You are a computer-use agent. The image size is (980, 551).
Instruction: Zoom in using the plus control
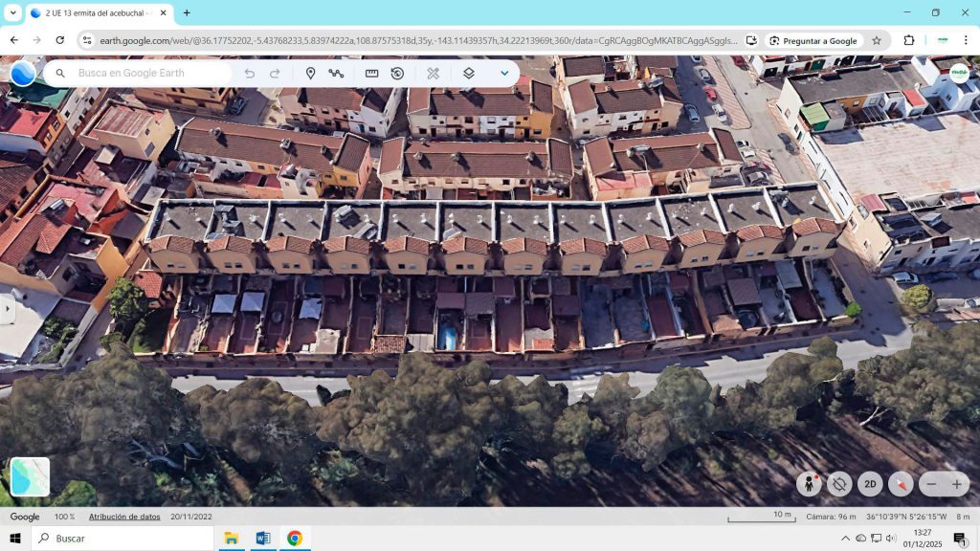point(959,485)
